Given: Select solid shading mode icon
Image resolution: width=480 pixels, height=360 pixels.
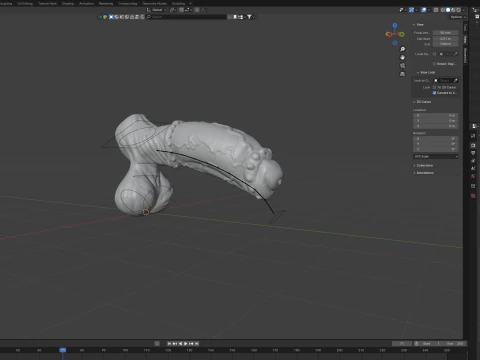Looking at the screenshot, I should coord(448,10).
